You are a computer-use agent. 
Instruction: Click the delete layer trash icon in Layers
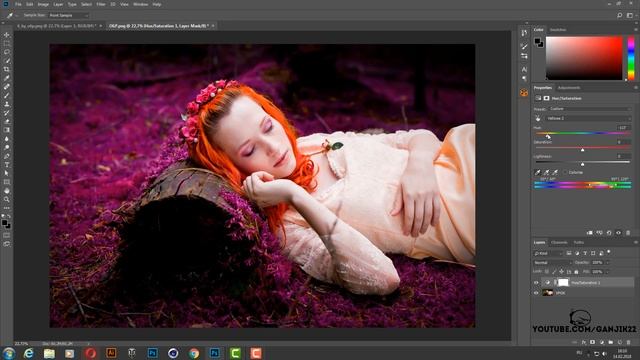coord(629,342)
